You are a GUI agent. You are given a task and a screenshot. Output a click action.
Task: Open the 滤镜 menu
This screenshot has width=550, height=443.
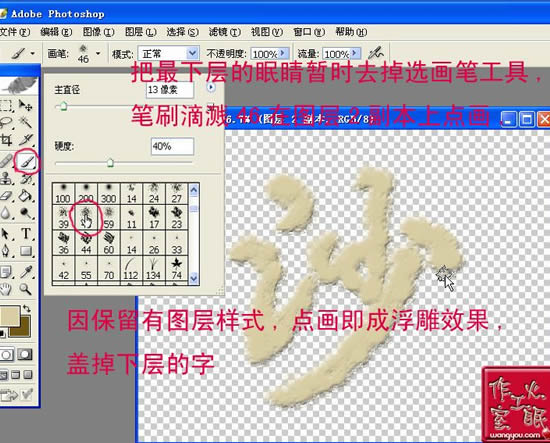click(224, 32)
